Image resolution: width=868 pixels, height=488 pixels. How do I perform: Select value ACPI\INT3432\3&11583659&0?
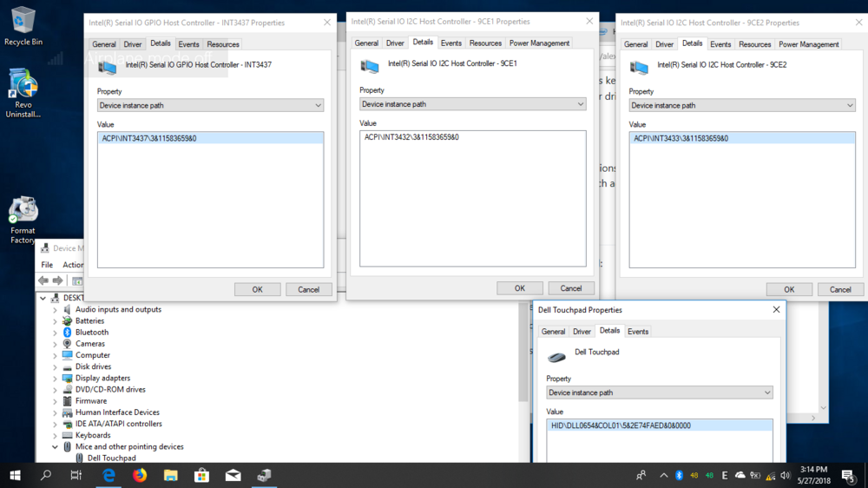point(473,137)
